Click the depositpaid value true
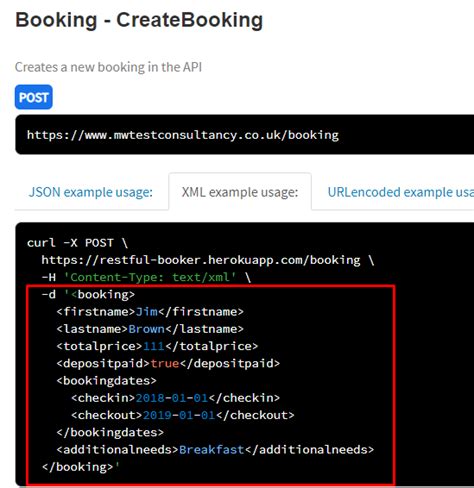 (x=165, y=363)
